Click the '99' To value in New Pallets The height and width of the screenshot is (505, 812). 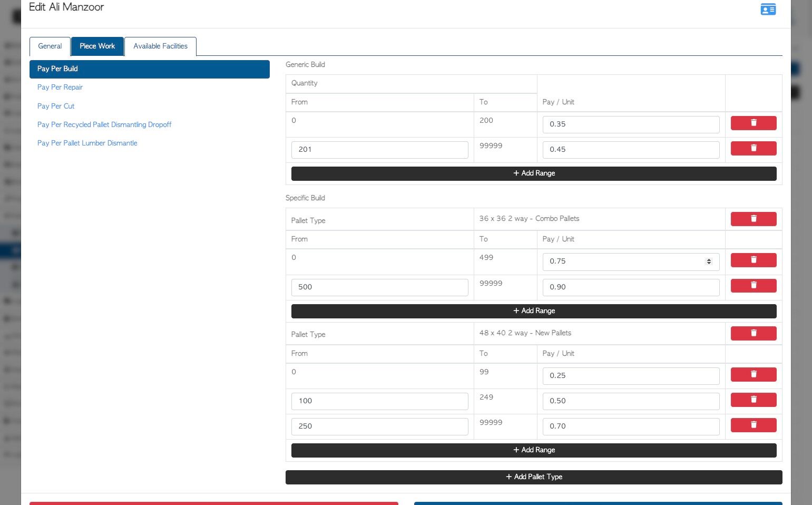pos(484,372)
